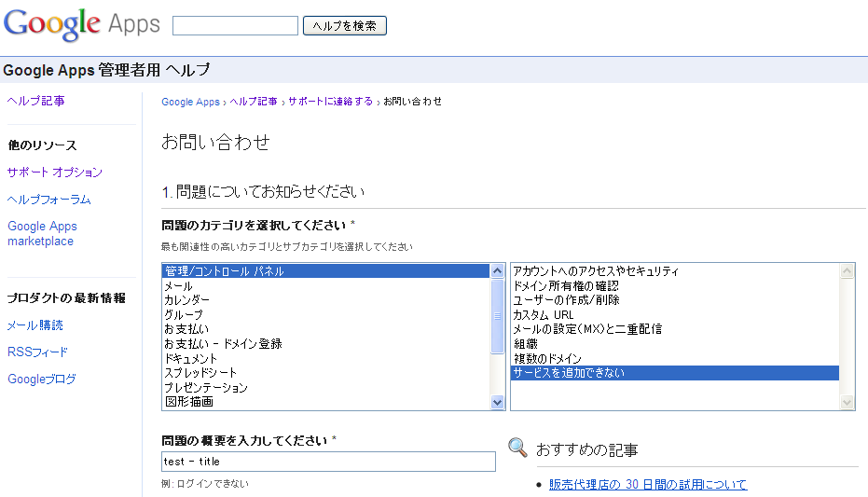Image resolution: width=868 pixels, height=497 pixels.
Task: Select ドメイン所有権の確認 subcategory
Action: click(675, 286)
